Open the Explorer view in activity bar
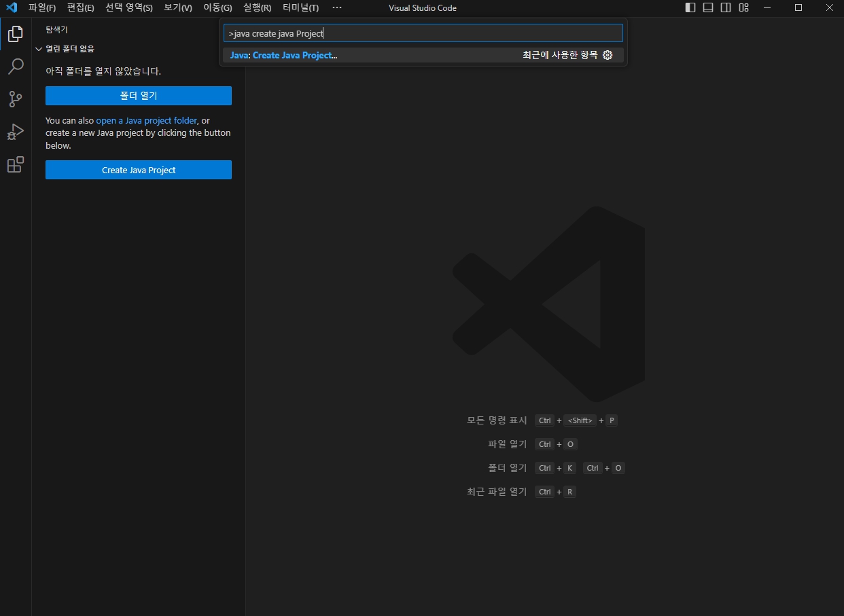Viewport: 844px width, 616px height. pyautogui.click(x=15, y=33)
